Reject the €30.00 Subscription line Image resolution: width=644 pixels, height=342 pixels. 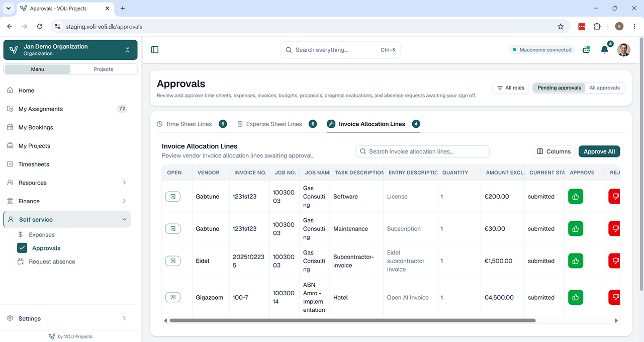click(x=614, y=229)
